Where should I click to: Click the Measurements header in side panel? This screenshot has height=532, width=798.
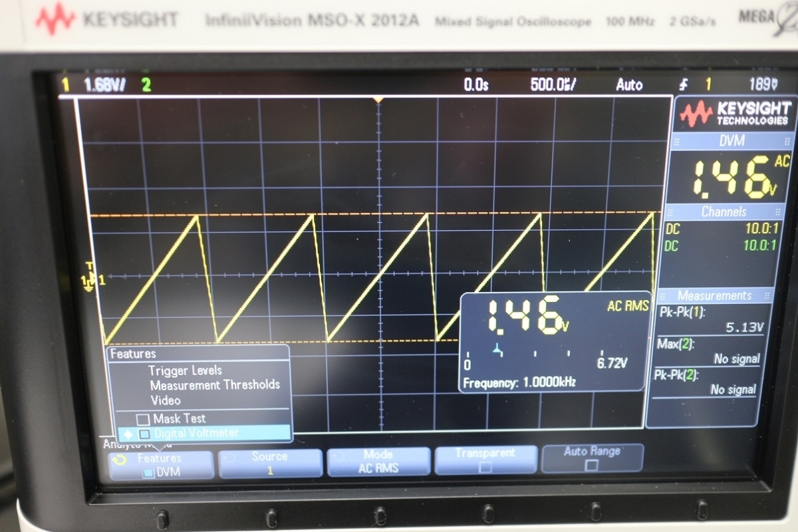click(715, 295)
